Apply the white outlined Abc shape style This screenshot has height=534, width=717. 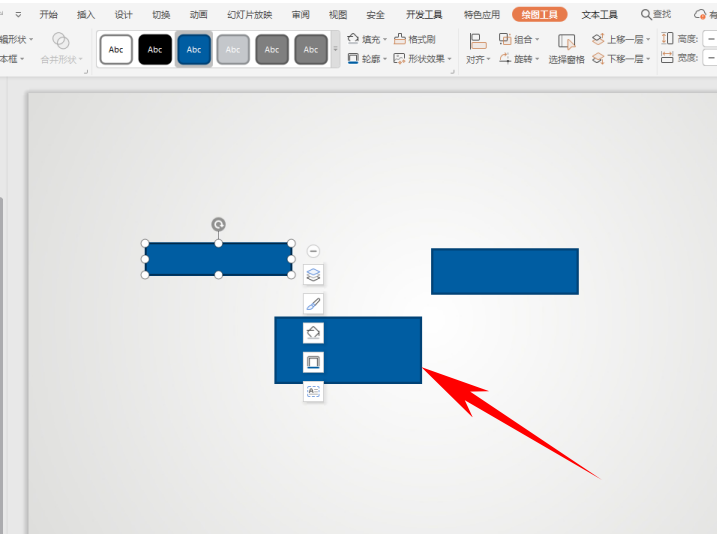(x=116, y=49)
